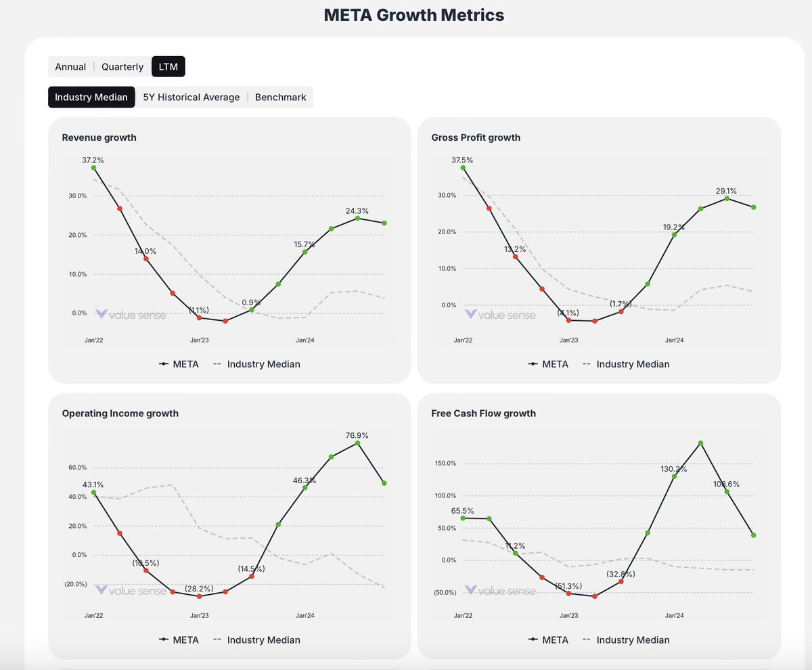
Task: Switch to the Quarterly tab
Action: pos(122,66)
